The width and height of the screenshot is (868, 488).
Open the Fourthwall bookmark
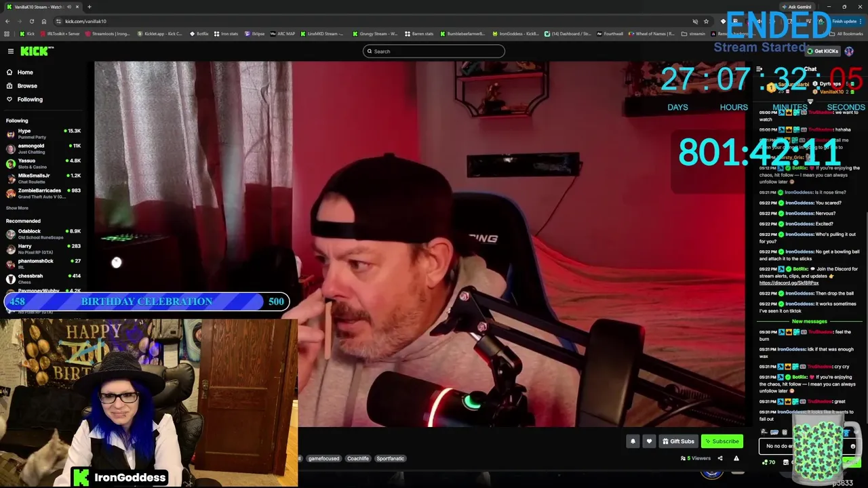[610, 34]
